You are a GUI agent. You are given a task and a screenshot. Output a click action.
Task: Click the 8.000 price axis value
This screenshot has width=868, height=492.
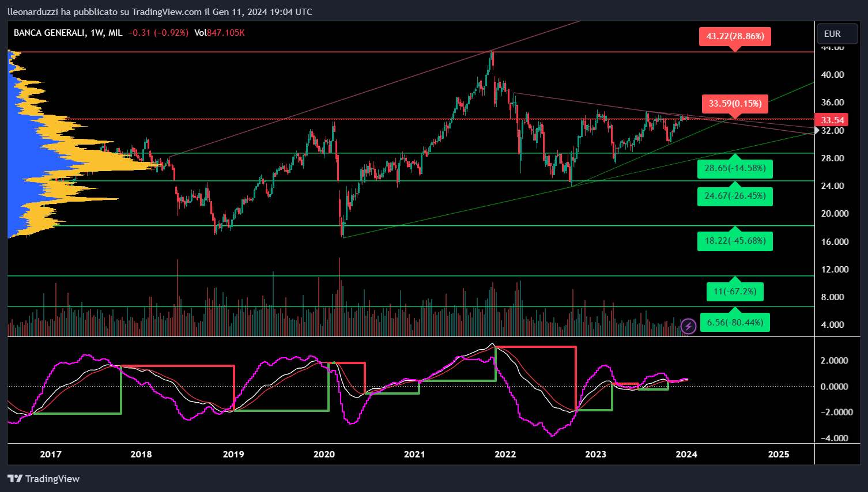click(x=833, y=297)
